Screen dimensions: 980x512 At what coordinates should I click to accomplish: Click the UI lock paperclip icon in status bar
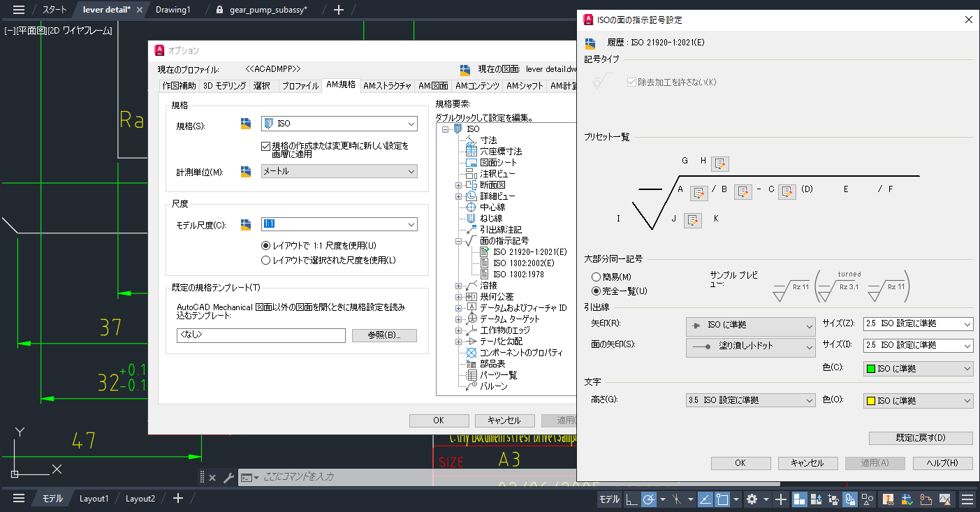click(x=850, y=499)
